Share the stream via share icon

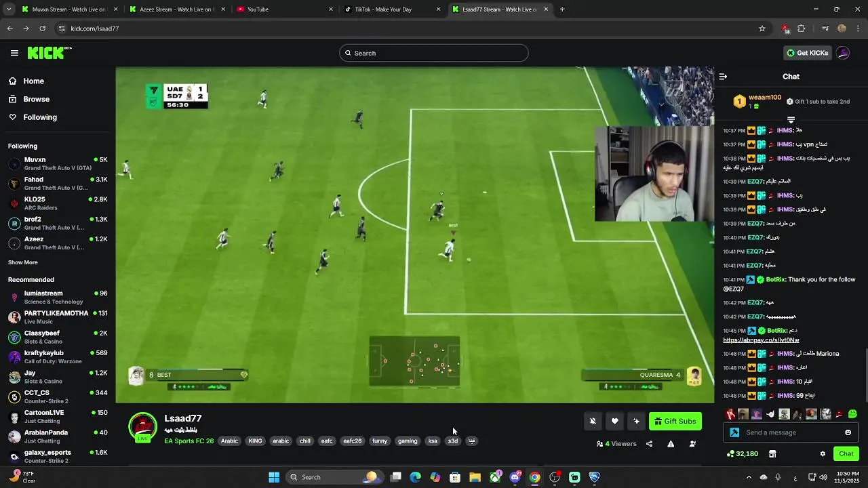pos(649,444)
